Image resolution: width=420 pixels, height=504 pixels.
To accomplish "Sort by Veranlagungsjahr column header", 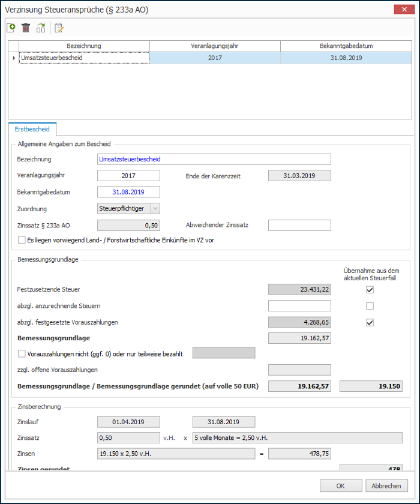I will [215, 46].
